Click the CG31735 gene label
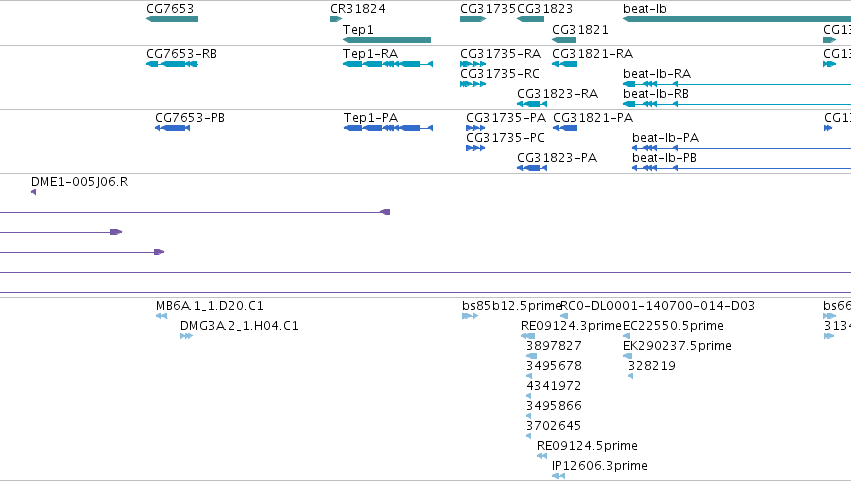This screenshot has width=851, height=481. 488,9
